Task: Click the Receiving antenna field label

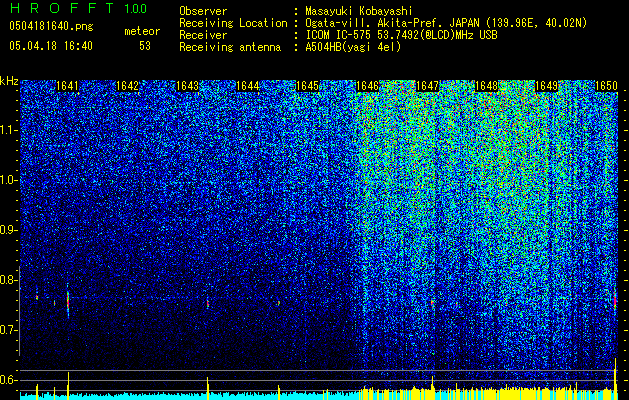Action: 230,47
